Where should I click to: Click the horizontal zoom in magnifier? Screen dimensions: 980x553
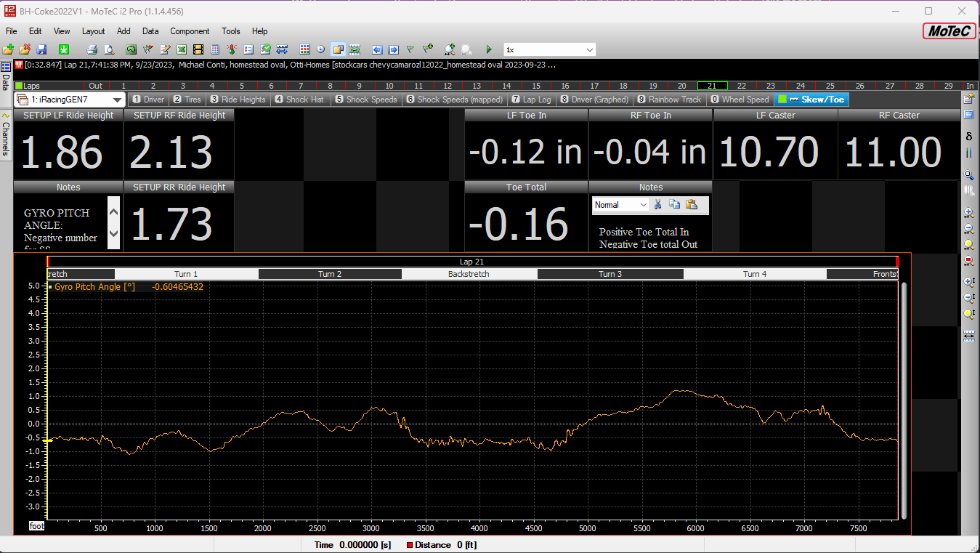point(968,213)
